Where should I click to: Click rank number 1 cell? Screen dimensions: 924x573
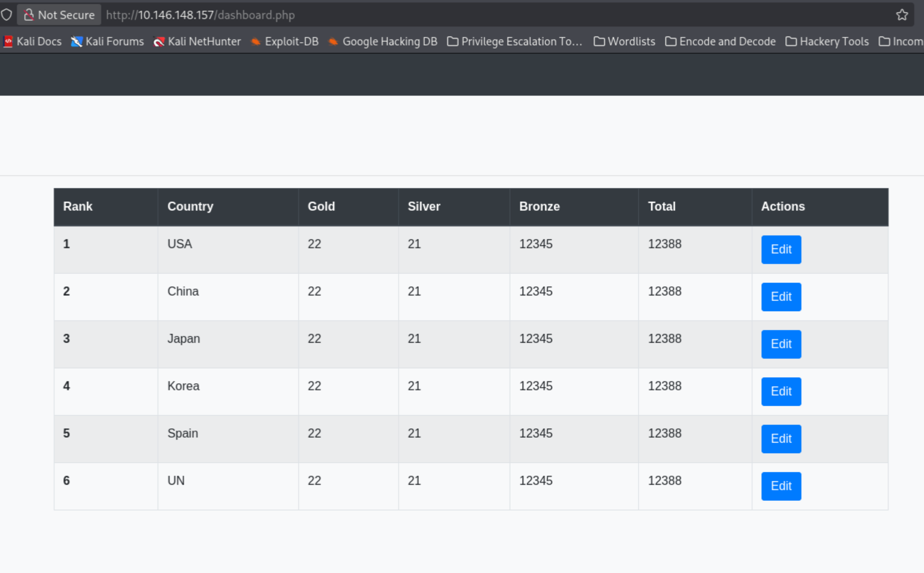106,249
